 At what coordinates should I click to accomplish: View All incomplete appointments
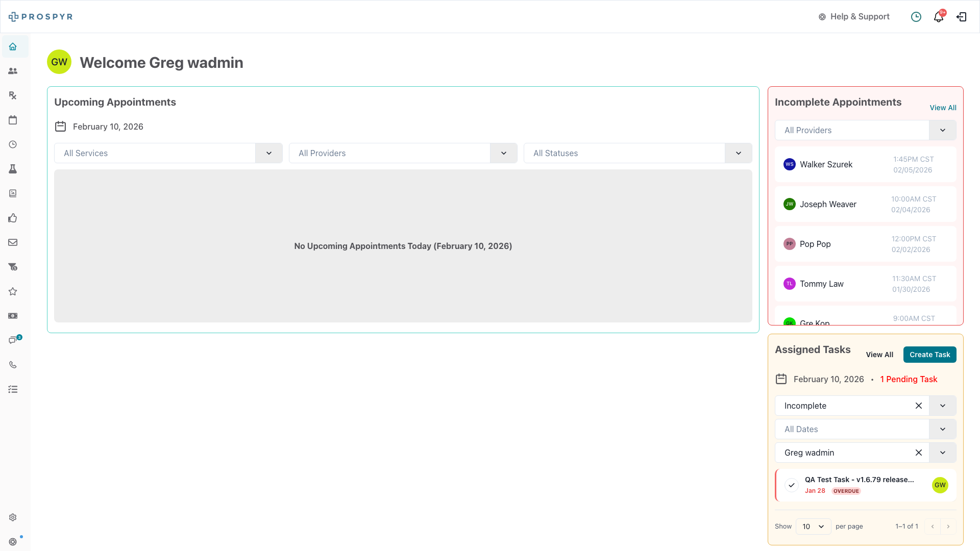pos(943,108)
